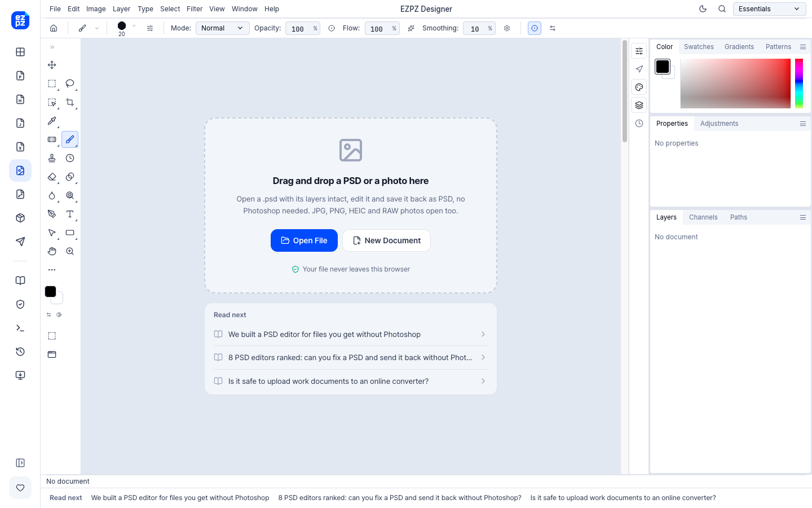Click the Smoothing value field
The image size is (812, 508).
pos(475,29)
